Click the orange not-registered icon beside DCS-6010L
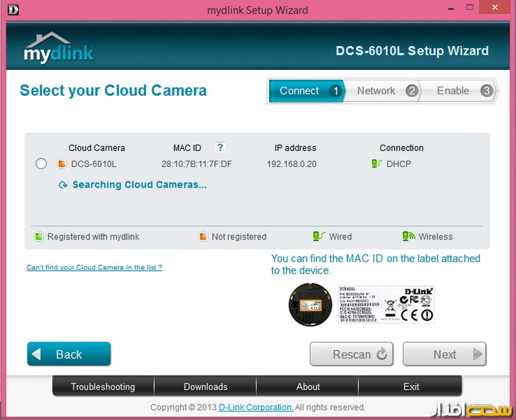 pyautogui.click(x=62, y=164)
